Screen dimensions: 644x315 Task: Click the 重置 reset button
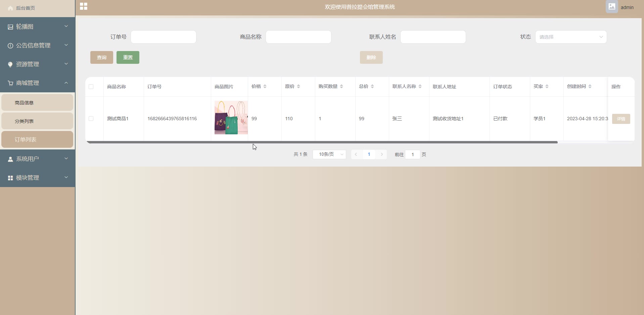point(128,57)
